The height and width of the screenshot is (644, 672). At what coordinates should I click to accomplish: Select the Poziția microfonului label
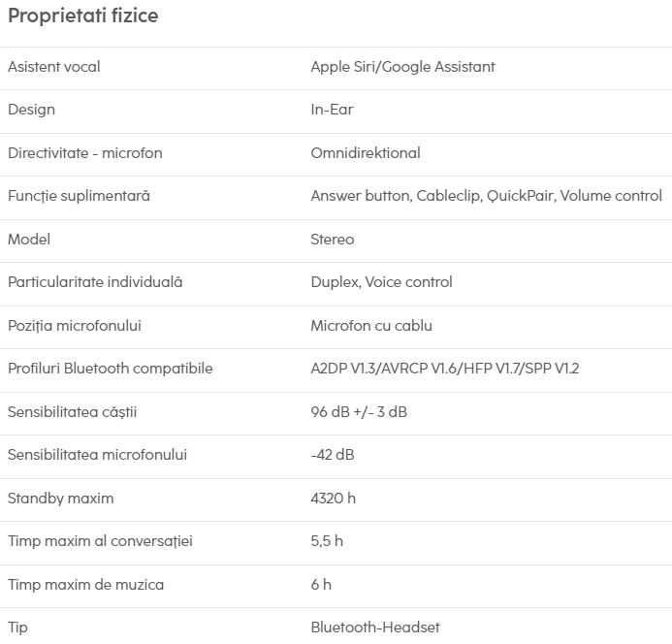pos(75,326)
